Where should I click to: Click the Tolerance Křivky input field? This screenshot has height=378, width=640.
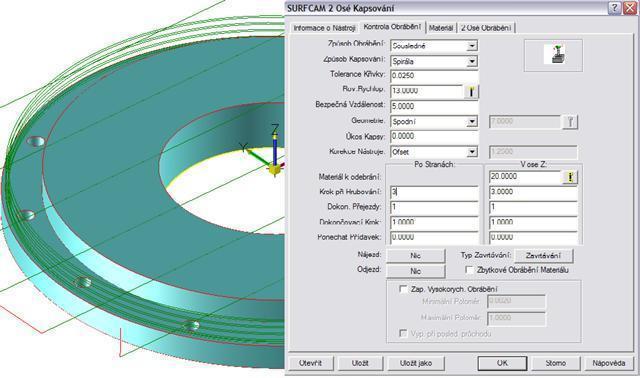[434, 76]
